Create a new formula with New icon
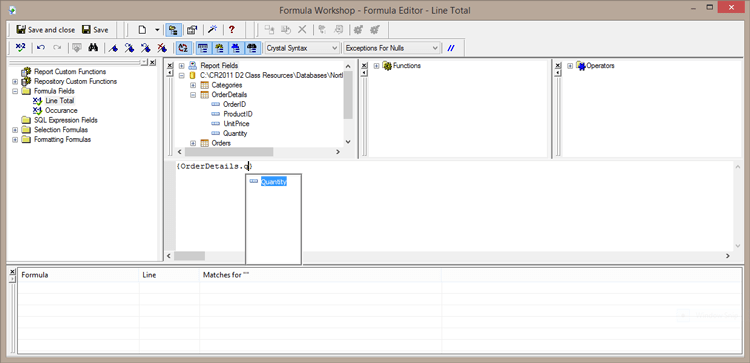Image resolution: width=750 pixels, height=363 pixels. [x=142, y=30]
